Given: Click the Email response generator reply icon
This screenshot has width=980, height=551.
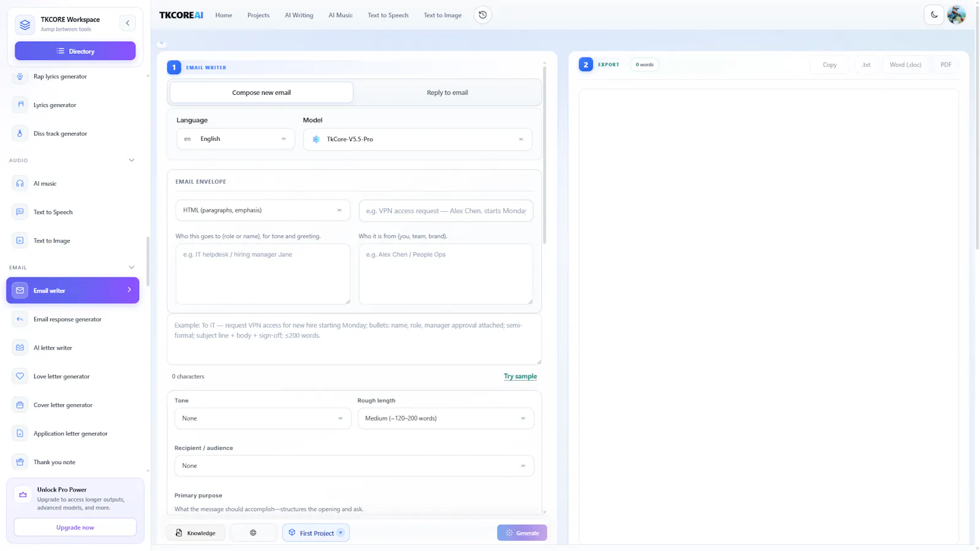Looking at the screenshot, I should point(20,319).
